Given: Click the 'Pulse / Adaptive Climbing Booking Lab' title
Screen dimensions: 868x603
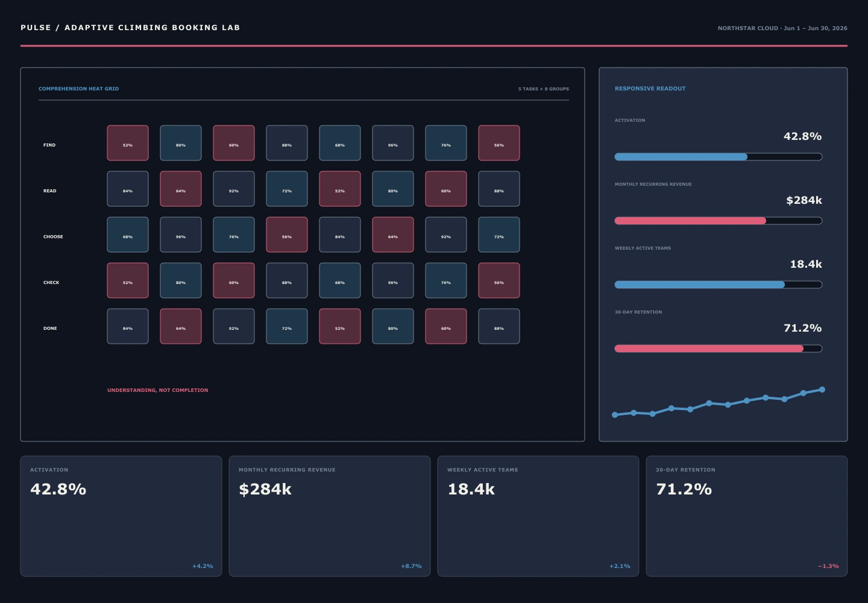Looking at the screenshot, I should (130, 28).
